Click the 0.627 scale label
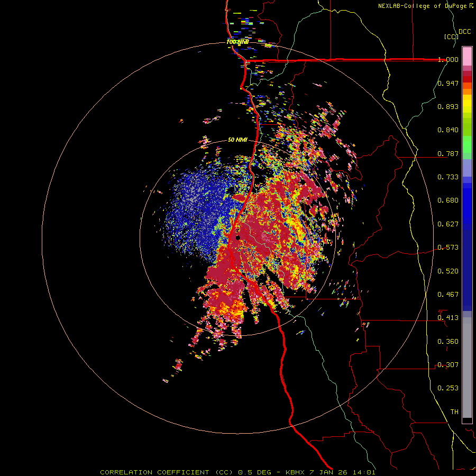The height and width of the screenshot is (476, 476). (x=448, y=224)
